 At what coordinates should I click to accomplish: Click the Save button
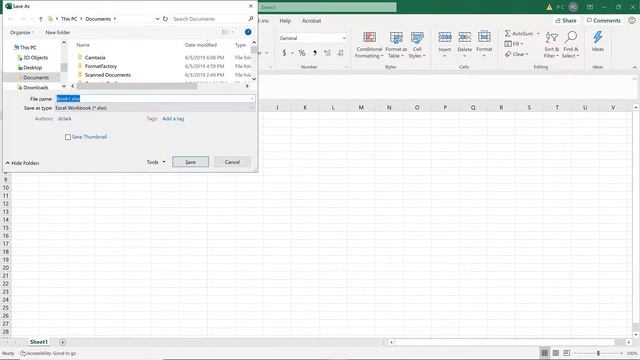point(190,162)
